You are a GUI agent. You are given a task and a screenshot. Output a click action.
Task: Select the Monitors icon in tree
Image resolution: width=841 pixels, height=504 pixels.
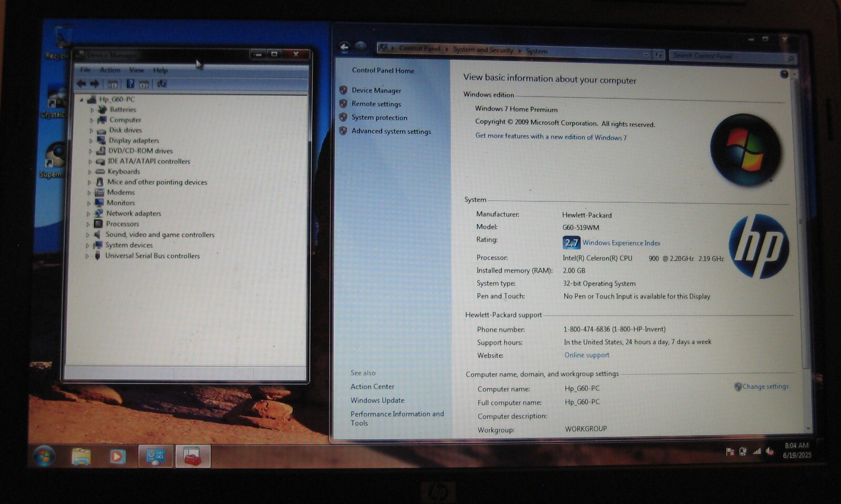[99, 203]
